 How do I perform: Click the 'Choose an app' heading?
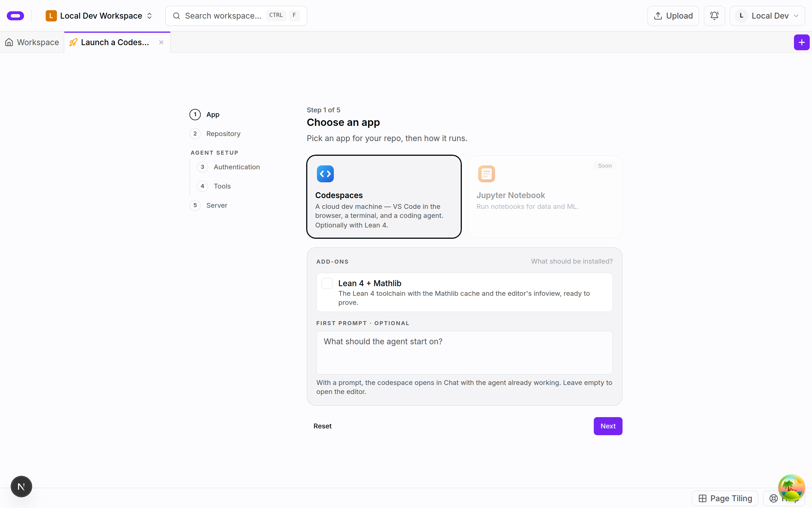pos(343,122)
